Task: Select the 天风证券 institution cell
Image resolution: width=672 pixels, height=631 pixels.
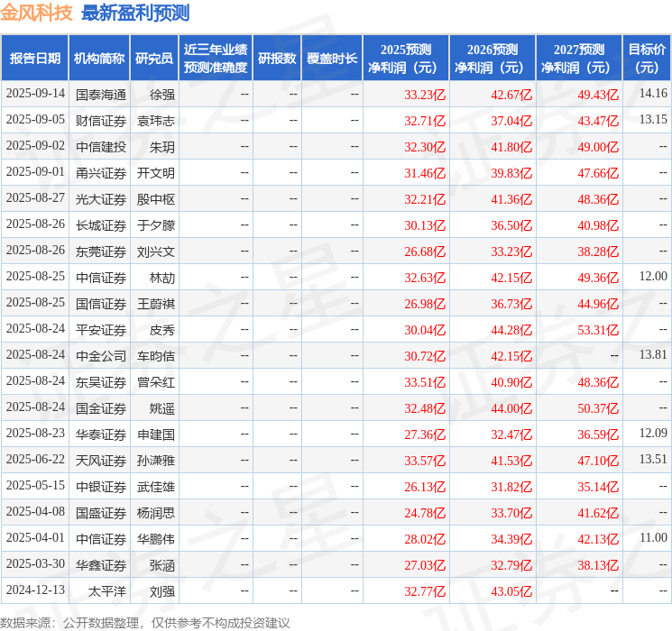Action: point(101,461)
